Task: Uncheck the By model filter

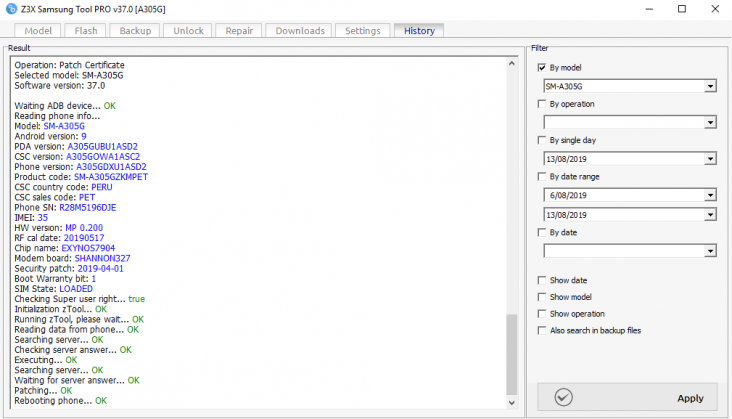Action: tap(542, 68)
